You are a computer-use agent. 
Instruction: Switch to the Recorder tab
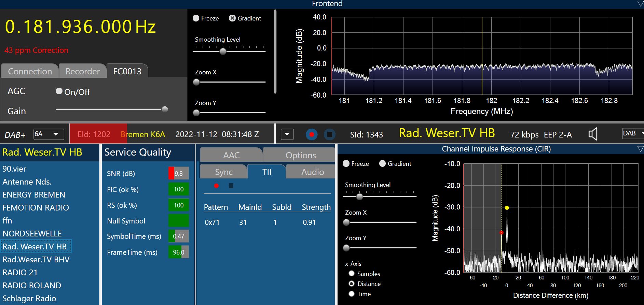pyautogui.click(x=82, y=71)
